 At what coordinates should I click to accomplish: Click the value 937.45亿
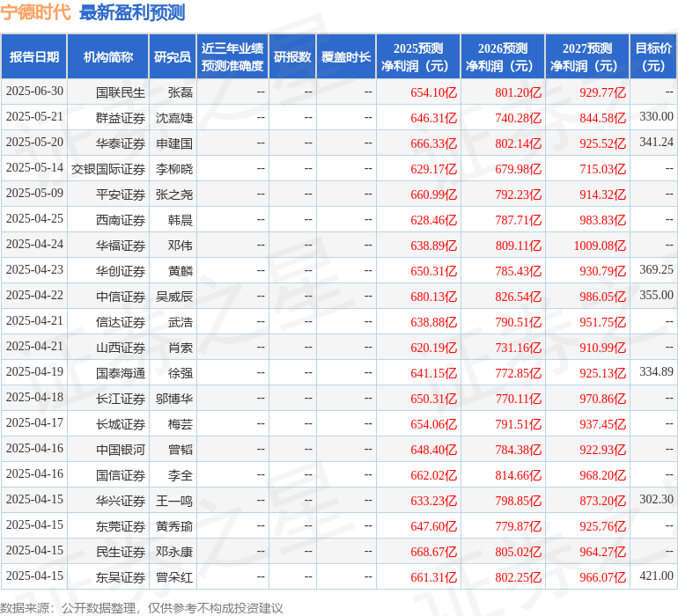coord(602,424)
